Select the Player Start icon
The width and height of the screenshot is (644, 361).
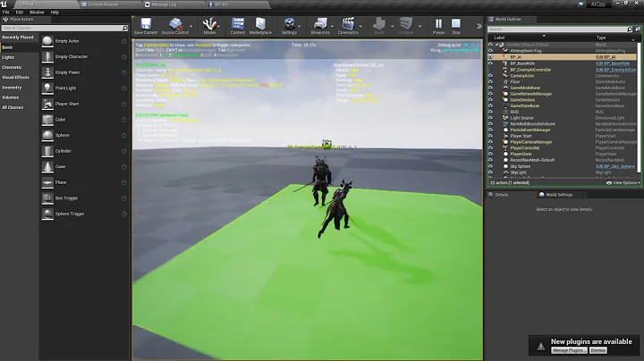point(47,104)
